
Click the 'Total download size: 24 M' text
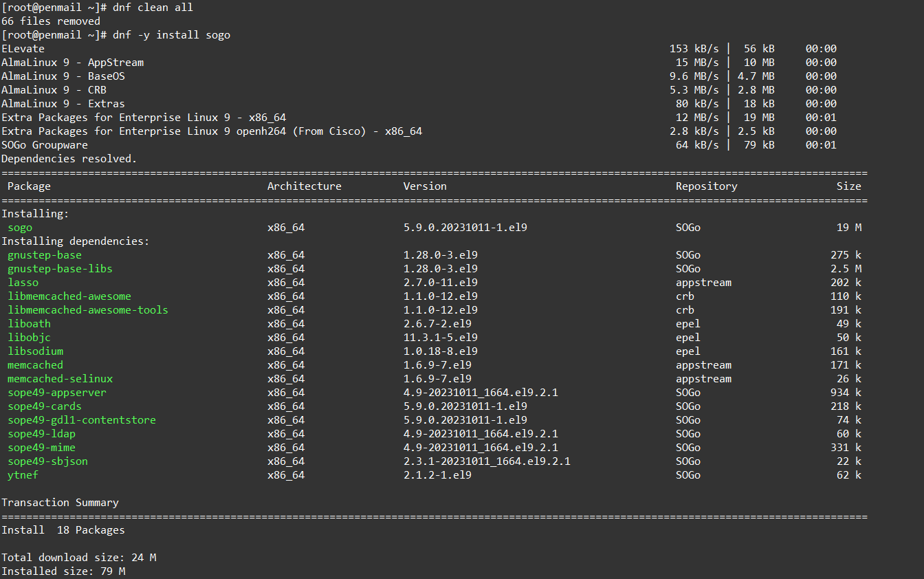point(78,558)
